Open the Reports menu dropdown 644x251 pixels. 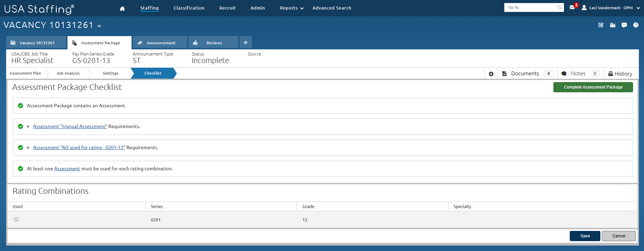point(291,8)
